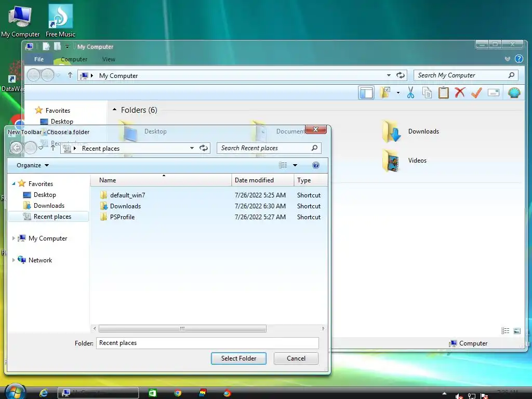The image size is (532, 399).
Task: Open the Computer ribbon tab
Action: click(74, 59)
